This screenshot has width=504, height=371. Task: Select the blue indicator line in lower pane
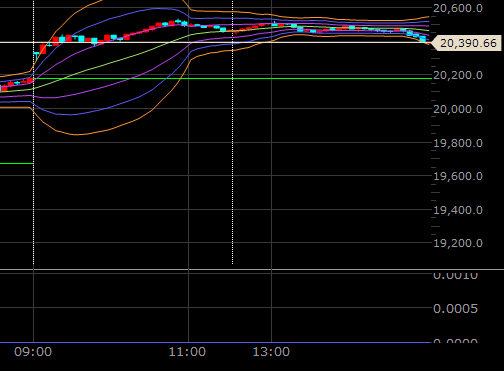click(x=215, y=342)
